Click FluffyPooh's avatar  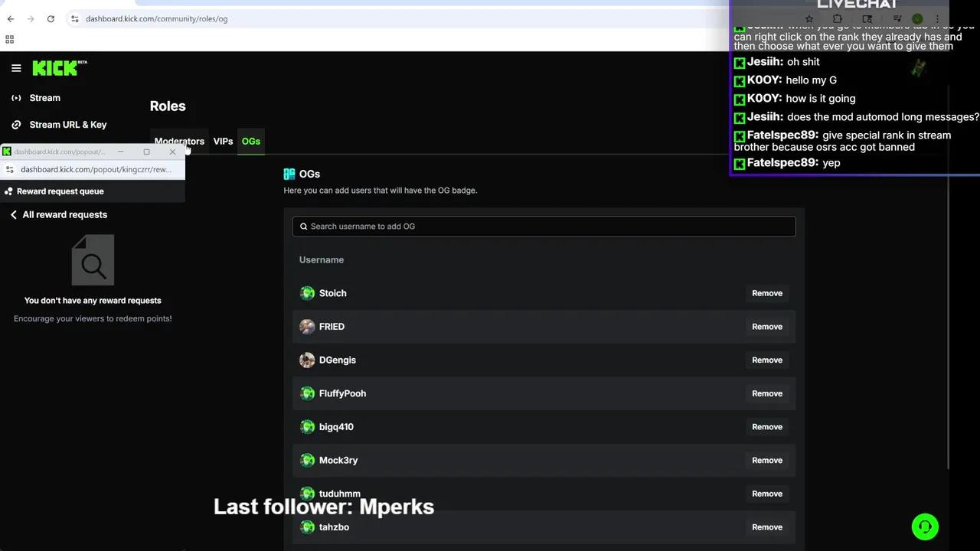coord(307,393)
